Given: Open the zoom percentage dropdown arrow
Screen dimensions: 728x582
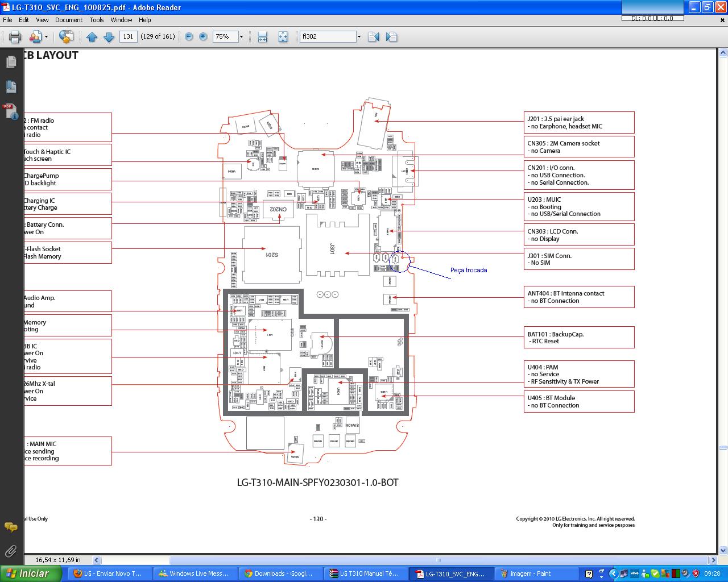Looking at the screenshot, I should click(241, 37).
